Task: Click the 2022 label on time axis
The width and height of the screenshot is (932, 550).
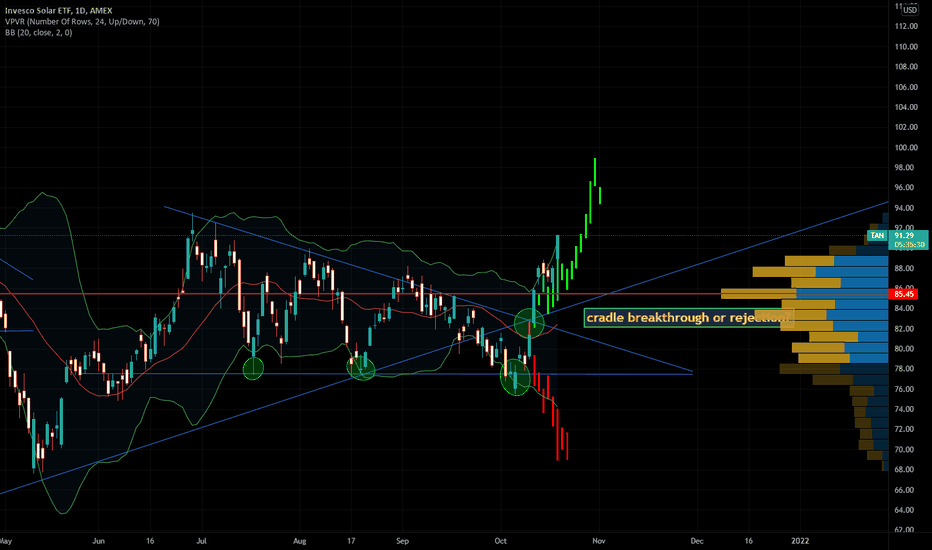Action: coord(800,541)
